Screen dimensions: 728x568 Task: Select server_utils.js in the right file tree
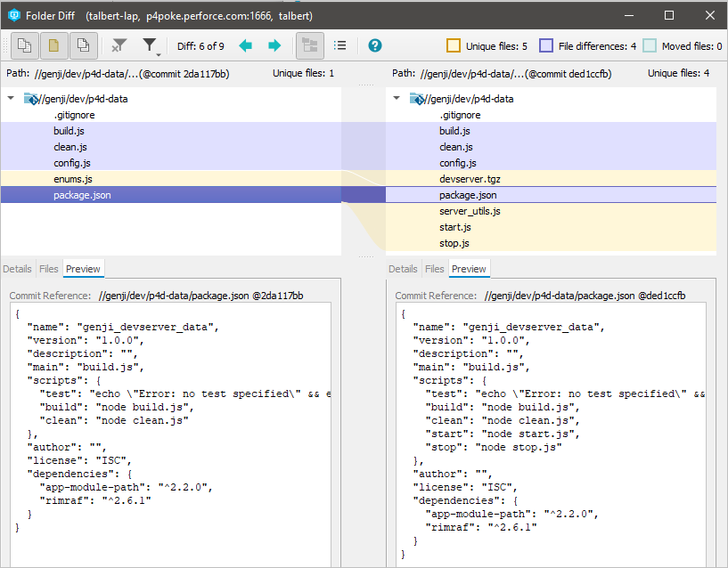470,211
